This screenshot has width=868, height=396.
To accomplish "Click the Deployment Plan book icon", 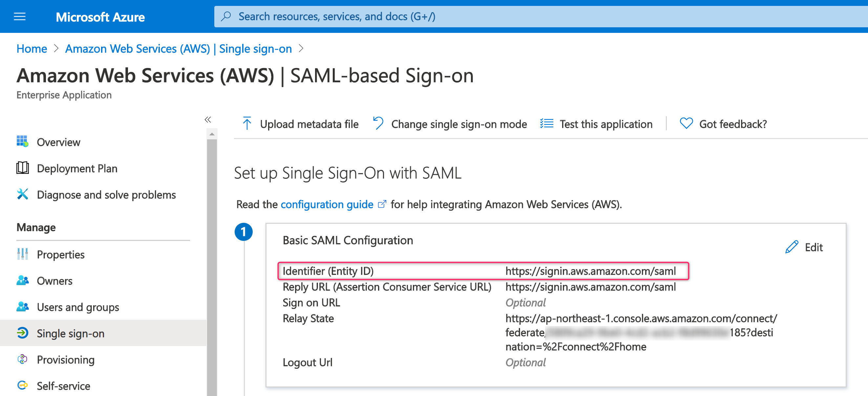I will click(22, 168).
